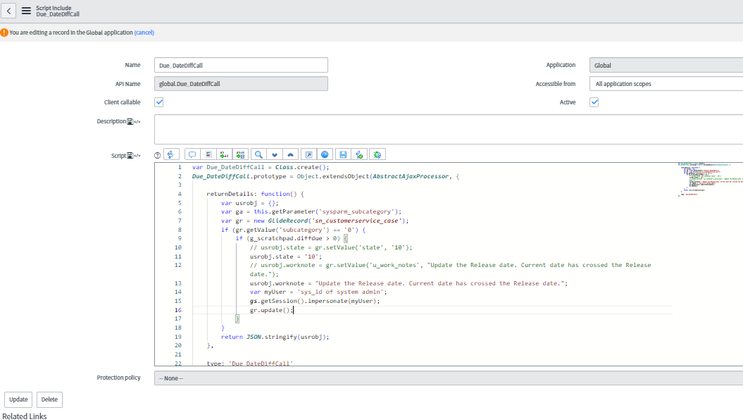Save script using floppy disk icon
The image size is (743, 420).
click(x=343, y=155)
